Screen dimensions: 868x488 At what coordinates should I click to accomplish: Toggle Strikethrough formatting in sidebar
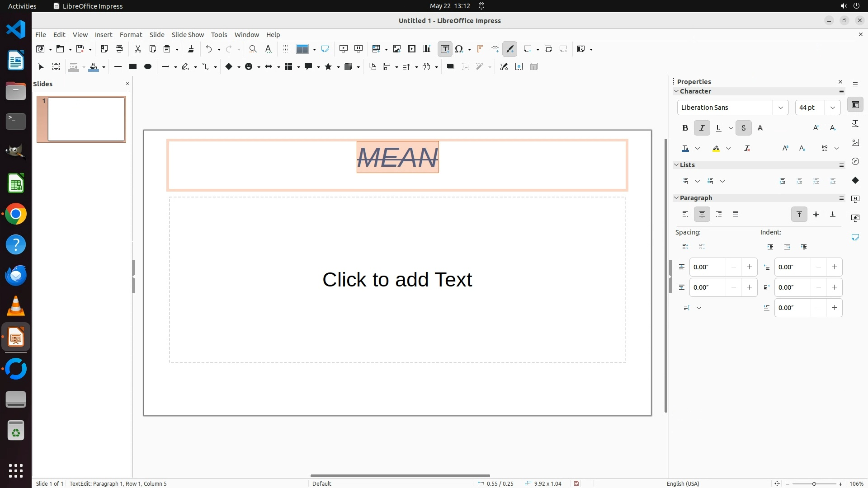[743, 128]
